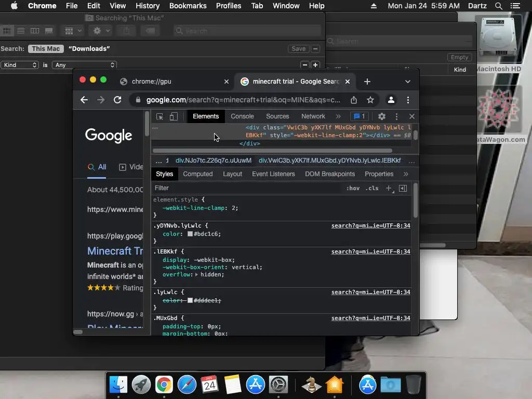The image size is (532, 399).
Task: Select div.VwiC3b breadcrumb element
Action: [x=330, y=161]
